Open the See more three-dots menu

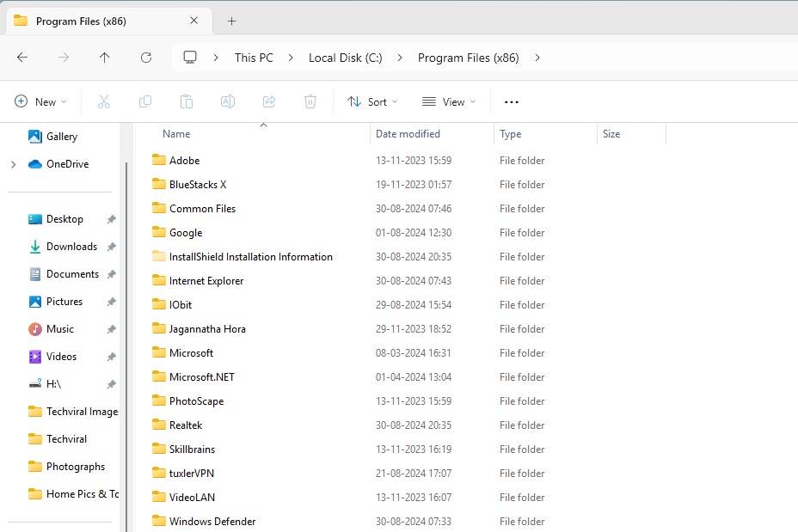pos(512,101)
